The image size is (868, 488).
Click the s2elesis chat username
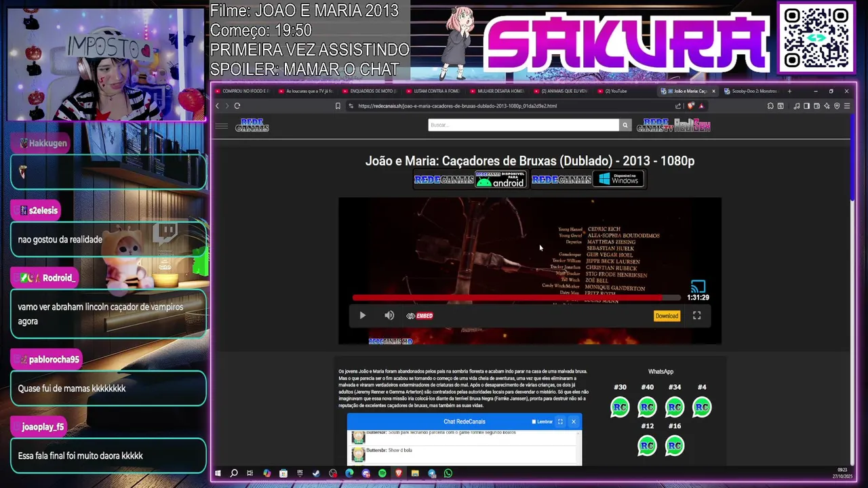click(x=43, y=211)
